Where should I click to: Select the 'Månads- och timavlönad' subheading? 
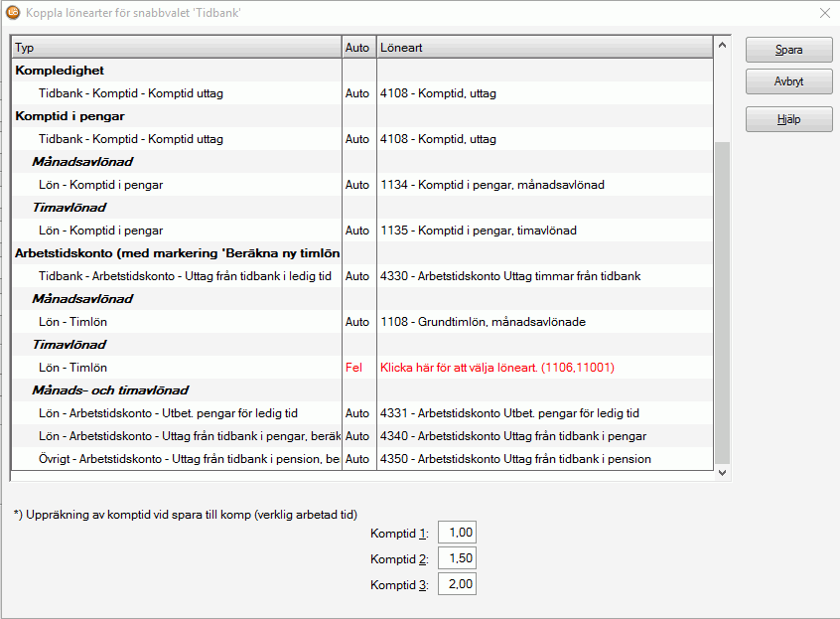pos(110,390)
